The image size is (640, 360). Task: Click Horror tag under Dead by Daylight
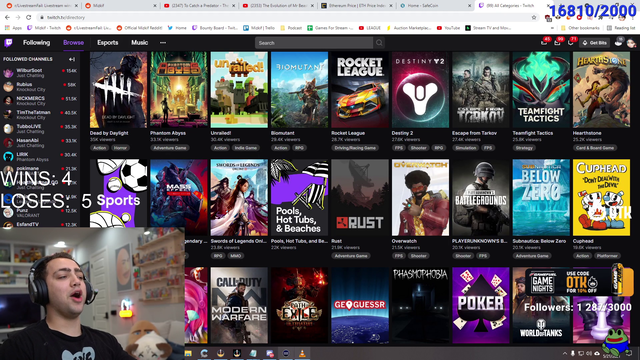tap(120, 148)
